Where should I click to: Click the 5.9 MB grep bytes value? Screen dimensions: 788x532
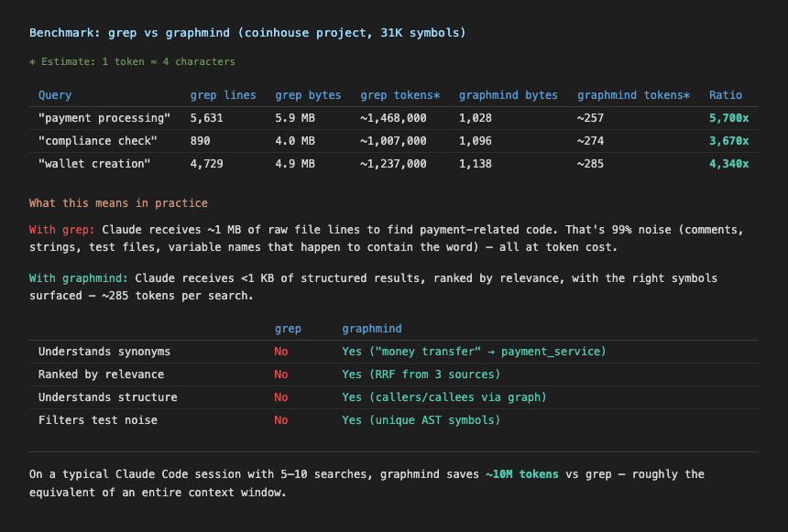pyautogui.click(x=295, y=118)
